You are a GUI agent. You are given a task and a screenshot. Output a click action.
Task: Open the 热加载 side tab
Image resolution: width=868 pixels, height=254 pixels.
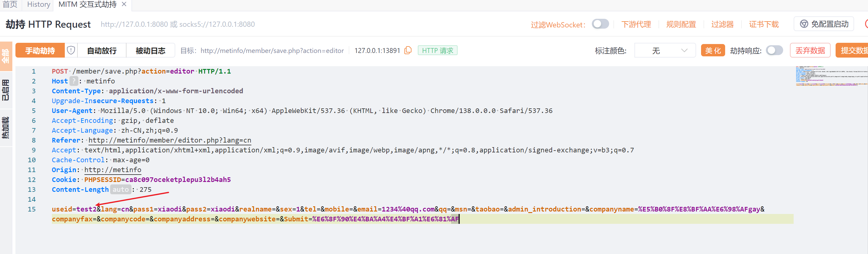(x=6, y=128)
